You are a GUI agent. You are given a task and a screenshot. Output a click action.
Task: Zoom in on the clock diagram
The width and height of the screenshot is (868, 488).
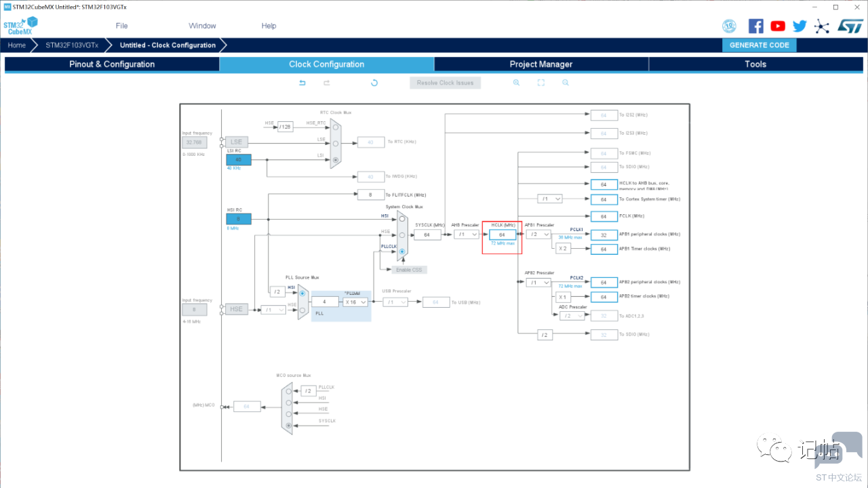517,83
